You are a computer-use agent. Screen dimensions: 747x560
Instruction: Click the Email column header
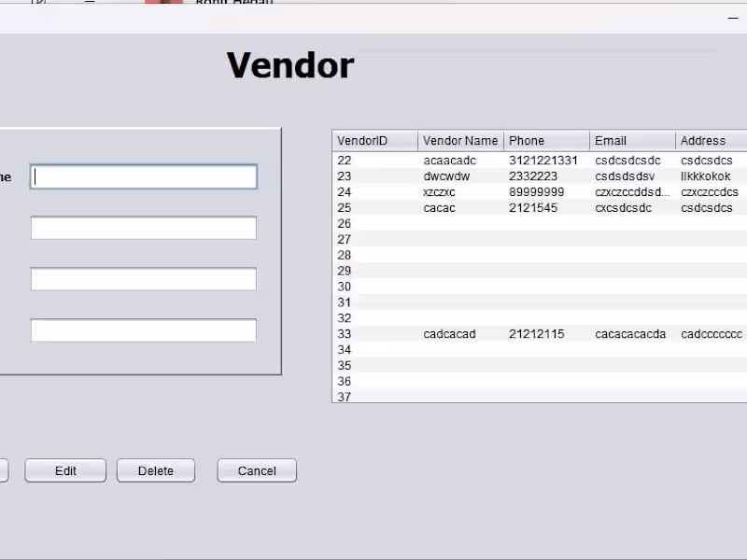click(x=632, y=141)
